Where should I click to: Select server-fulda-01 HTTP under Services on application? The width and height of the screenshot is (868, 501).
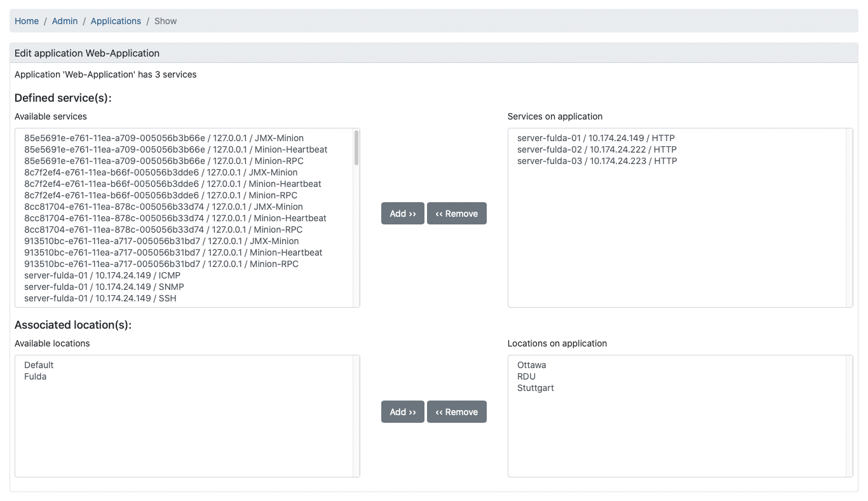596,138
